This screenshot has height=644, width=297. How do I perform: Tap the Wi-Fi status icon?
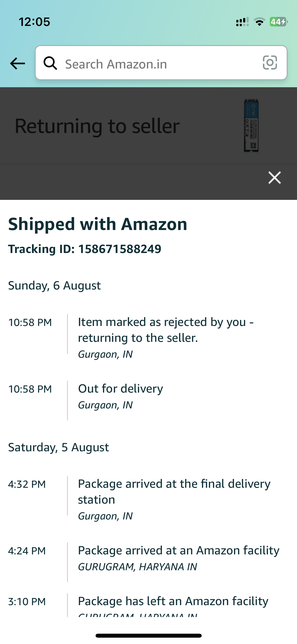[x=260, y=22]
